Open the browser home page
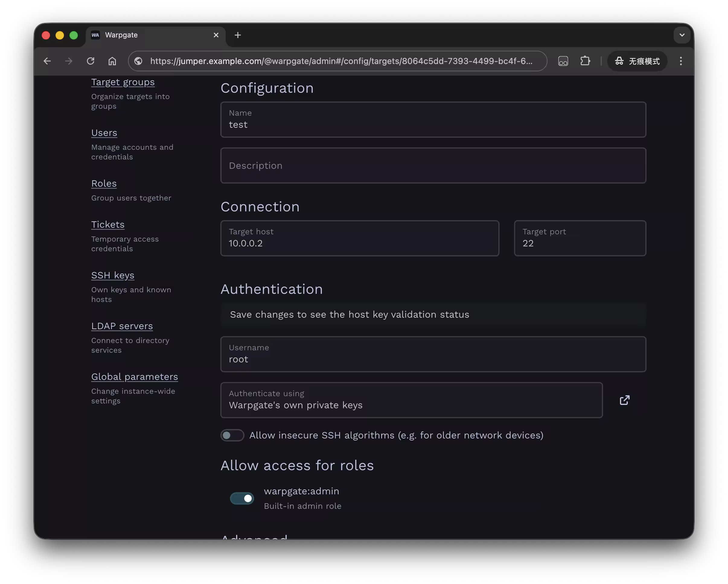This screenshot has height=584, width=728. click(112, 61)
